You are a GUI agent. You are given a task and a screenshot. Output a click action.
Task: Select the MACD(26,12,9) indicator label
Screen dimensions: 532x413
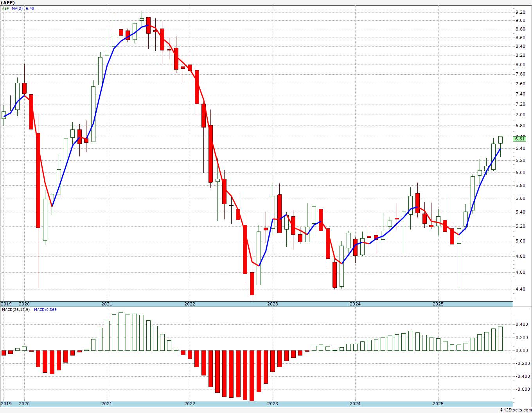tap(16, 309)
